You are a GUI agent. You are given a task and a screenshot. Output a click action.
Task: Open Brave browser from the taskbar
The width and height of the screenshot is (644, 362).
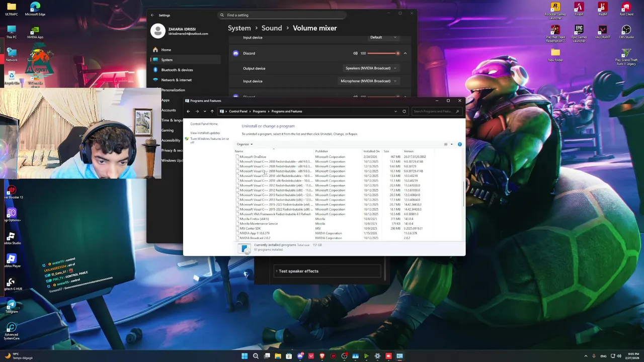322,356
